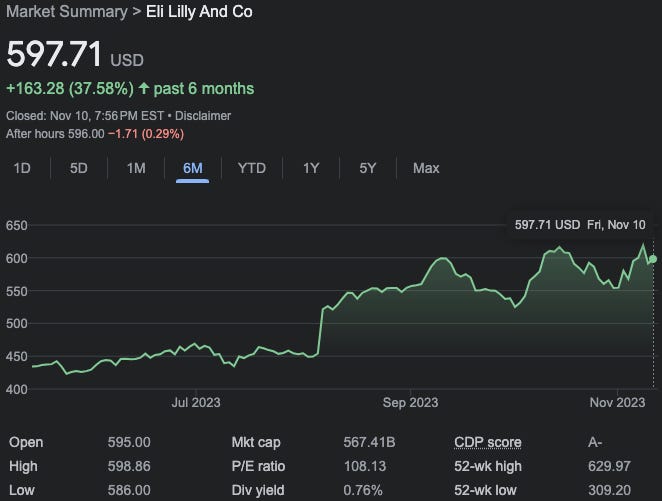
Task: Click the Nov 2023 axis label
Action: point(617,402)
